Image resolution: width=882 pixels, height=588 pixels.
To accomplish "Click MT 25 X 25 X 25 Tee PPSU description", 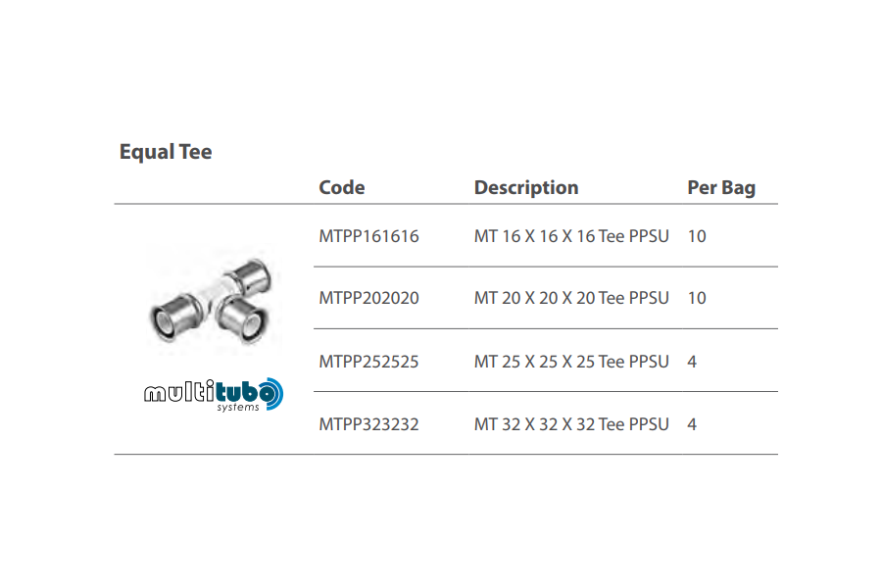I will pyautogui.click(x=571, y=362).
